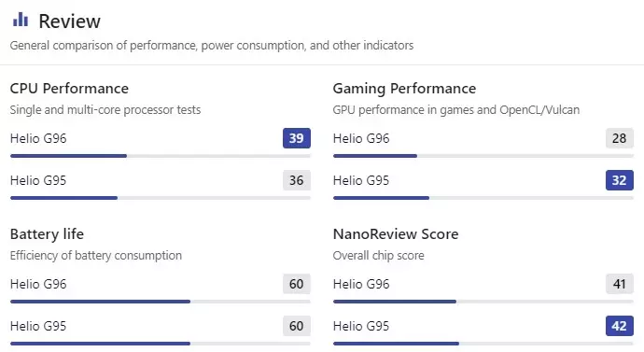This screenshot has width=644, height=352.
Task: Click Helio G95 CPU score badge 36
Action: 297,180
